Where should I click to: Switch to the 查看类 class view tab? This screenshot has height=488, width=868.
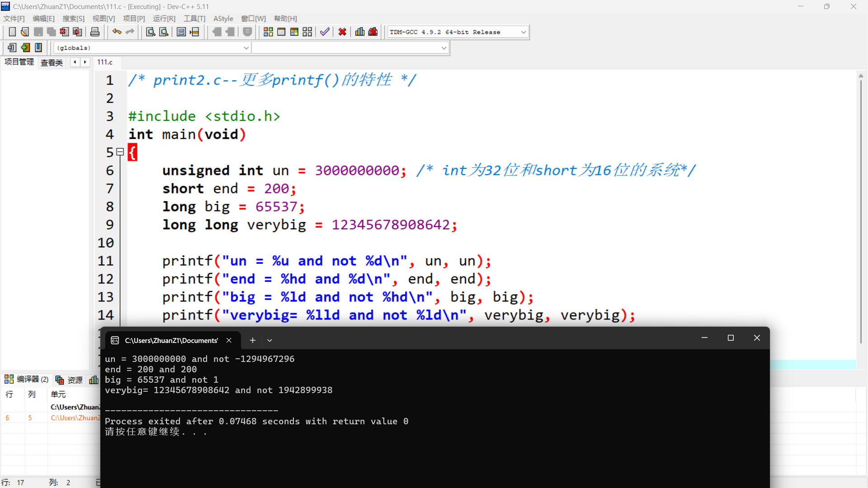52,62
